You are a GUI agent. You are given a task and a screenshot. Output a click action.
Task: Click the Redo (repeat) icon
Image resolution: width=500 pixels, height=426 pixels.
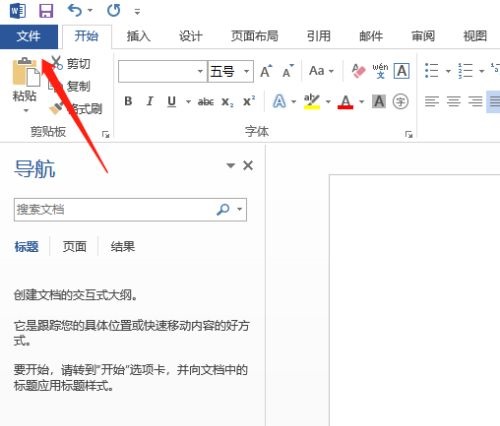tap(113, 10)
